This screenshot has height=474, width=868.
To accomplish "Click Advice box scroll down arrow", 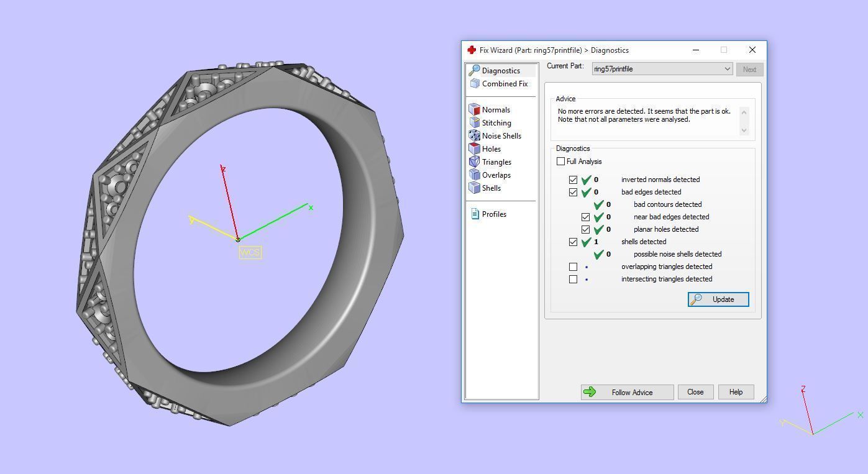I will (744, 130).
